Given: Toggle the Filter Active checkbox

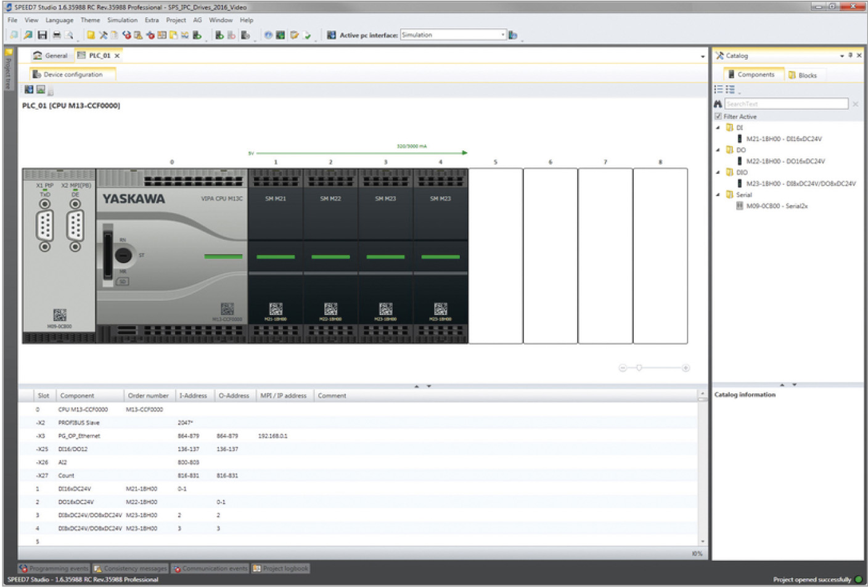Looking at the screenshot, I should tap(718, 116).
